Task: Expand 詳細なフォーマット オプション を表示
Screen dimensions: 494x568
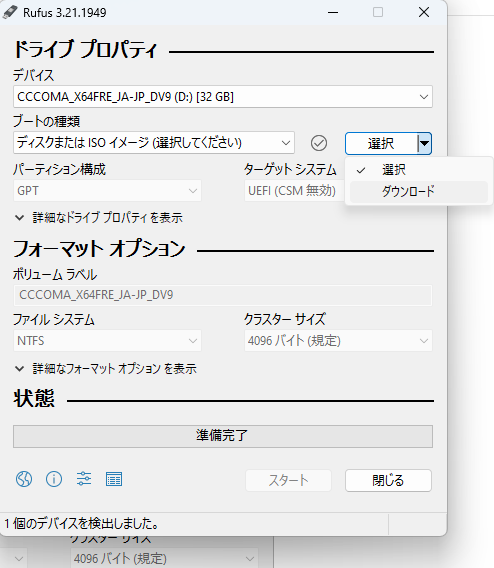Action: tap(105, 369)
